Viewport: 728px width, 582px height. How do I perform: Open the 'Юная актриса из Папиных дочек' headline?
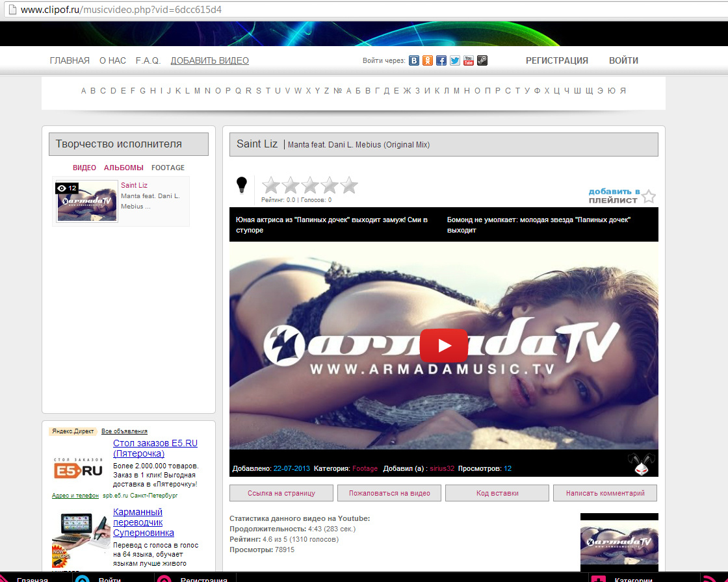click(331, 225)
